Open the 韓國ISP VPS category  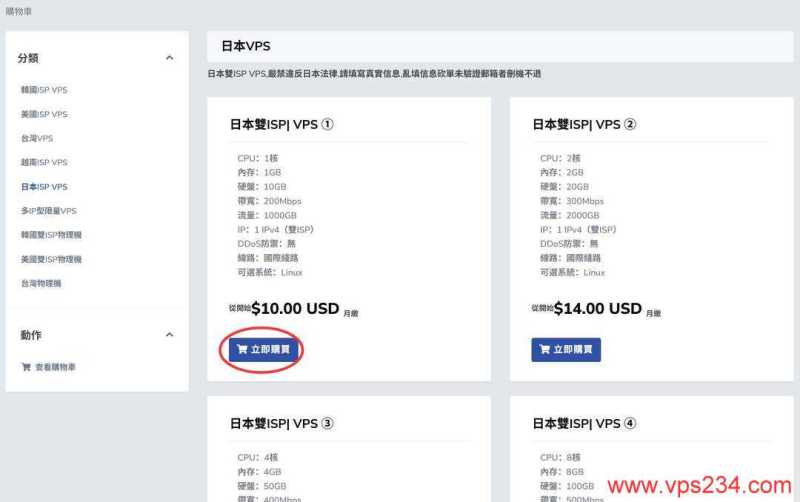[x=44, y=90]
